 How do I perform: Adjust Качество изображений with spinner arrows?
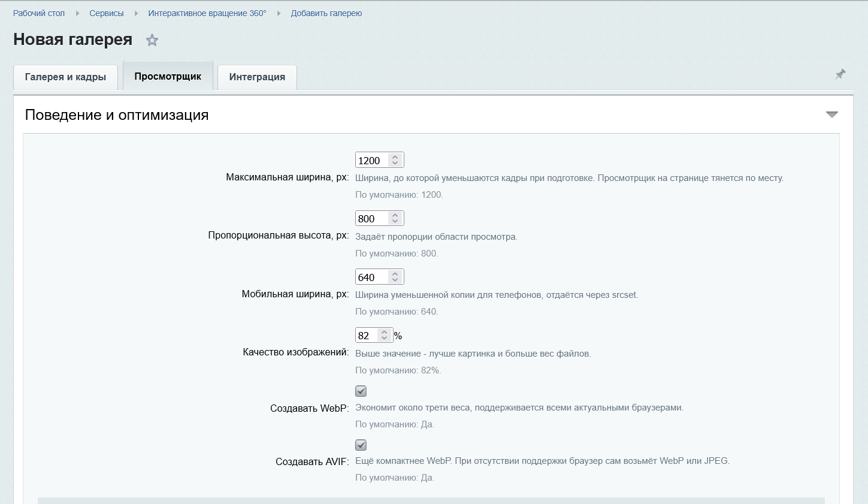coord(385,335)
